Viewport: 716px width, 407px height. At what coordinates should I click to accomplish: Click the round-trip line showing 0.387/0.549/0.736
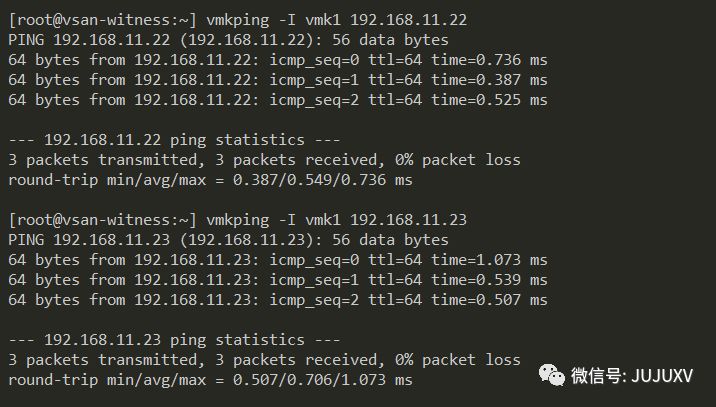pyautogui.click(x=211, y=180)
